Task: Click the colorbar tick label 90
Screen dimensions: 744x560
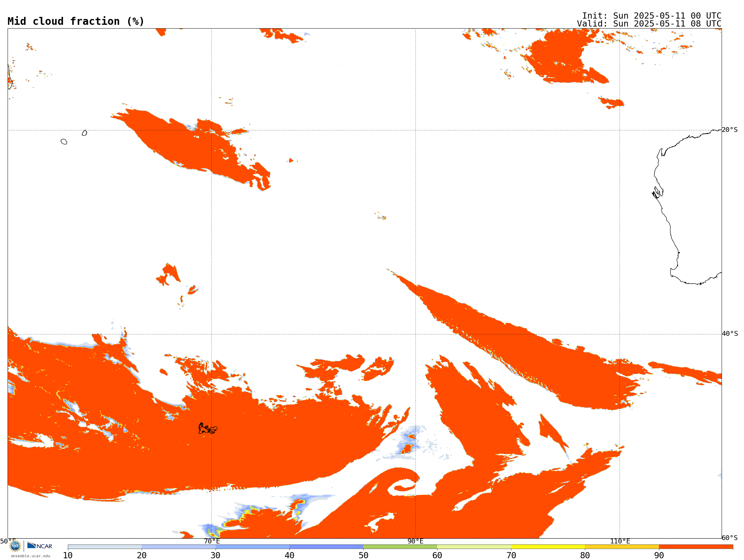Action: coord(659,556)
